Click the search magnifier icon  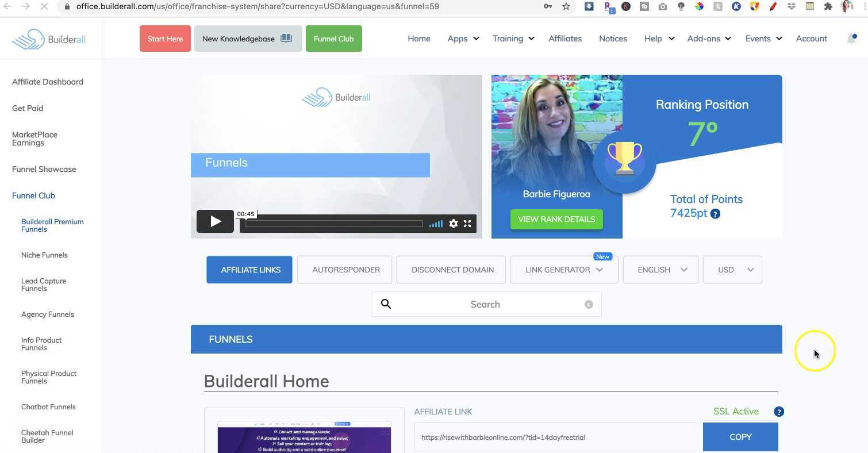point(386,304)
